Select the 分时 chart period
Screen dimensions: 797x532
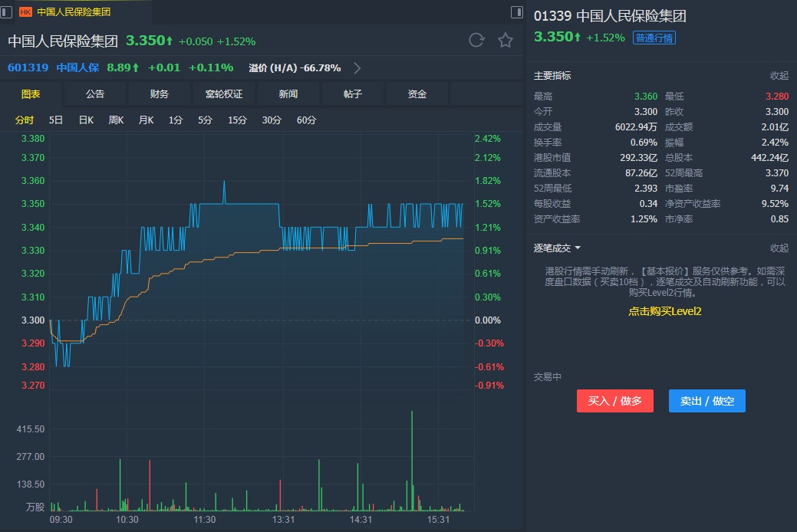click(x=25, y=120)
